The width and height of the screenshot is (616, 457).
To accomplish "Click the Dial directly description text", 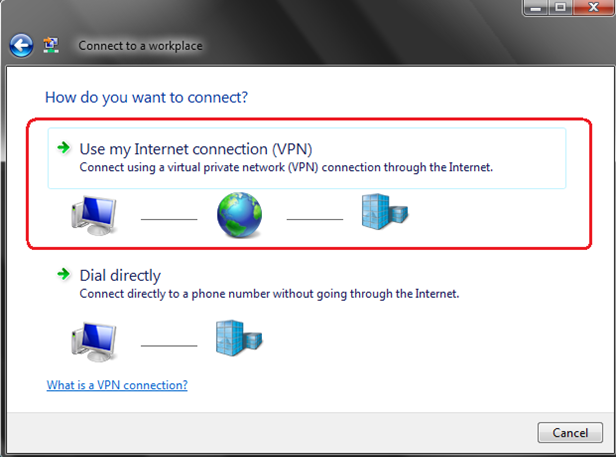I will tap(268, 294).
